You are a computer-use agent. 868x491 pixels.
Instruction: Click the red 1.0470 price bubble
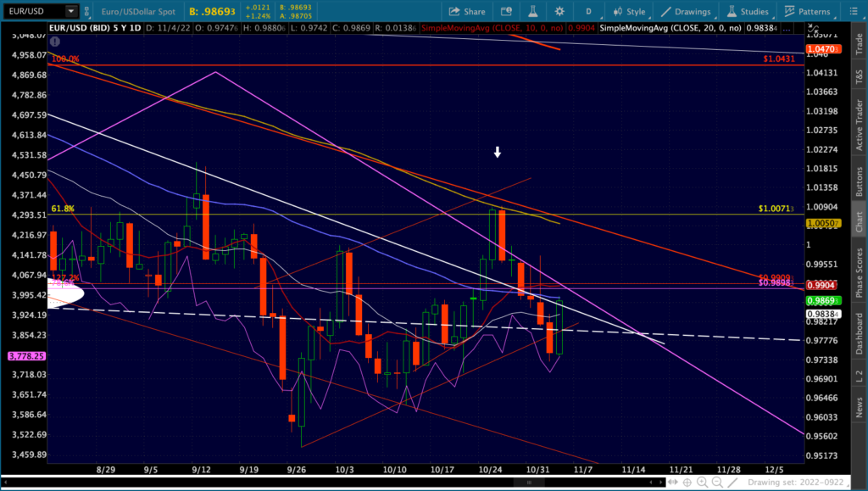[824, 49]
